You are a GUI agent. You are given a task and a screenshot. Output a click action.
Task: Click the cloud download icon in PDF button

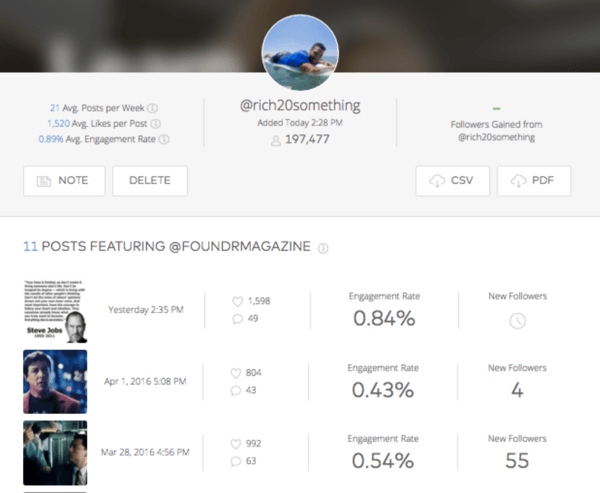518,181
